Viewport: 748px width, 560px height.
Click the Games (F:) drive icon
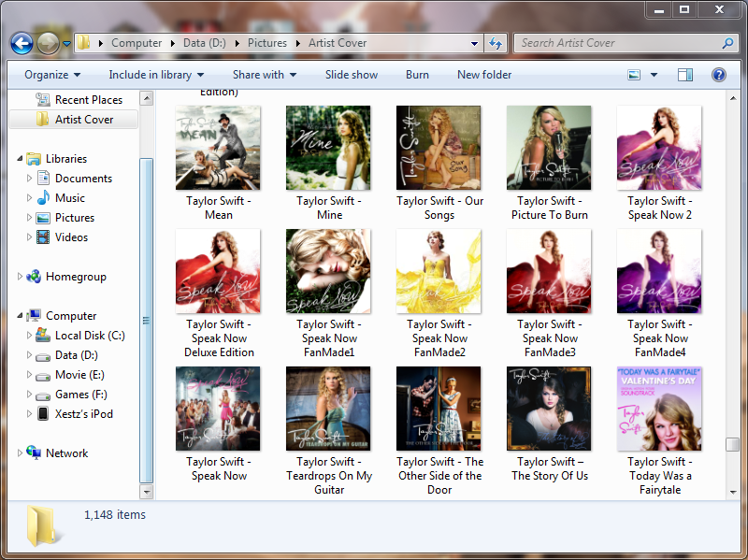point(43,395)
